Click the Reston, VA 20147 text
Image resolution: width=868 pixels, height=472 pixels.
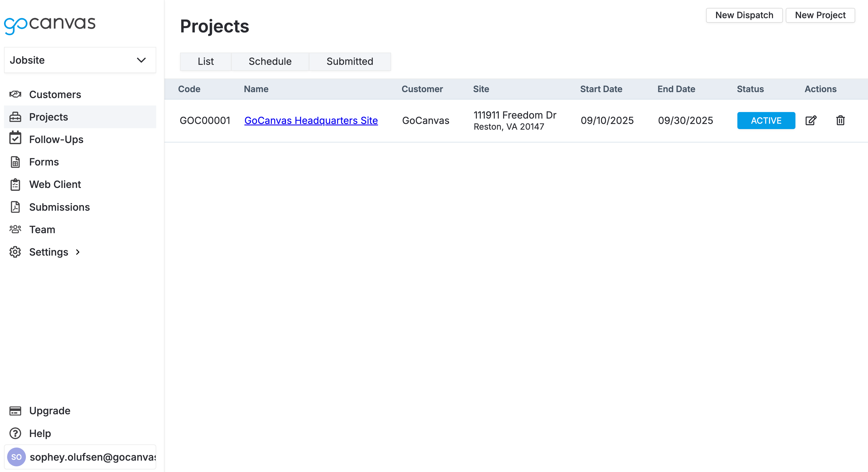click(x=509, y=127)
